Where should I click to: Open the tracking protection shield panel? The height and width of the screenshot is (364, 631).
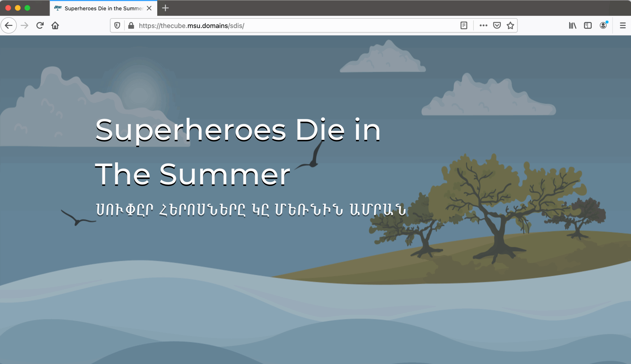click(117, 26)
